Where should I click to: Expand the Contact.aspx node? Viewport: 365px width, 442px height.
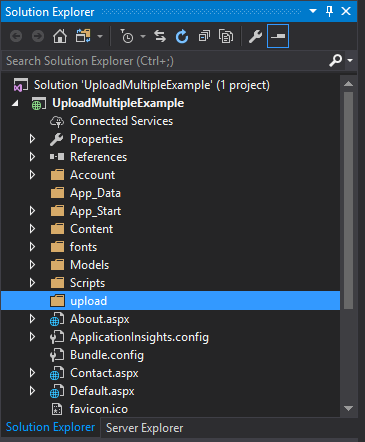click(32, 373)
